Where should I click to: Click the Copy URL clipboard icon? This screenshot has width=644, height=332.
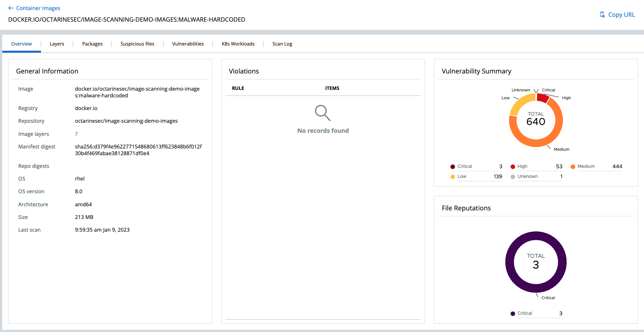(602, 15)
